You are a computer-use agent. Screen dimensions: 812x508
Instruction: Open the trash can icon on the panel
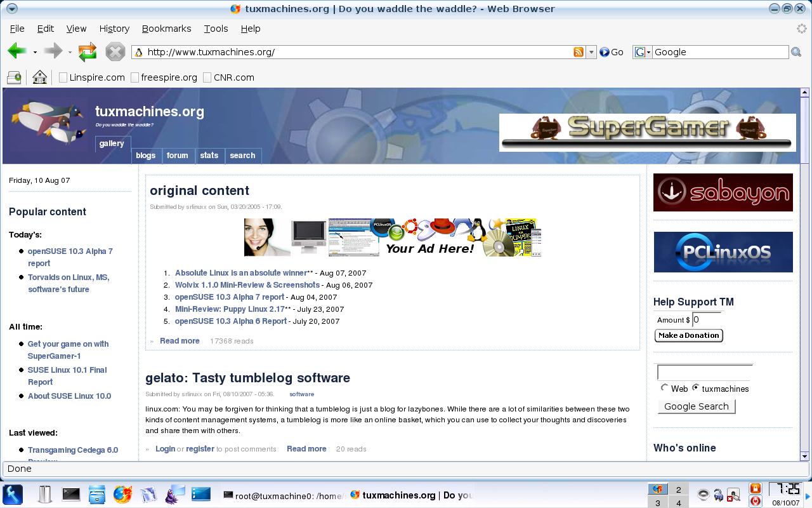(44, 494)
